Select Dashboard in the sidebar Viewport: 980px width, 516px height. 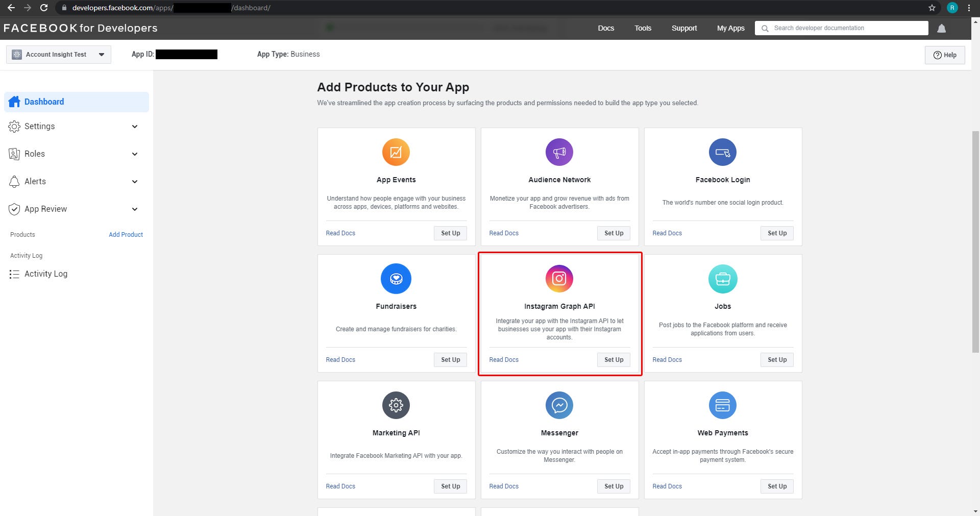click(77, 102)
